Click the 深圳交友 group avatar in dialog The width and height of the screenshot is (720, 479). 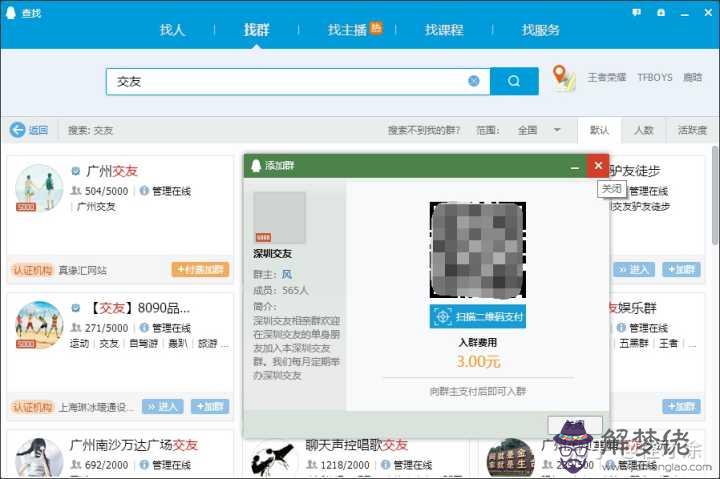tap(279, 218)
